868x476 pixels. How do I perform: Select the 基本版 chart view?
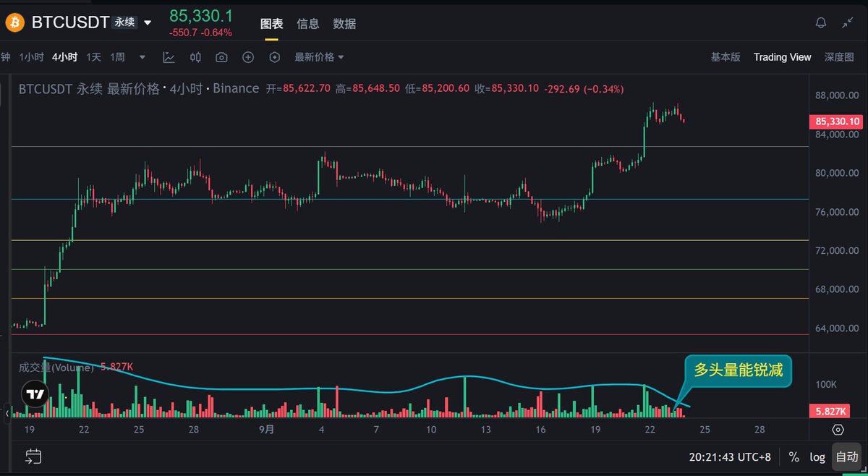[726, 57]
